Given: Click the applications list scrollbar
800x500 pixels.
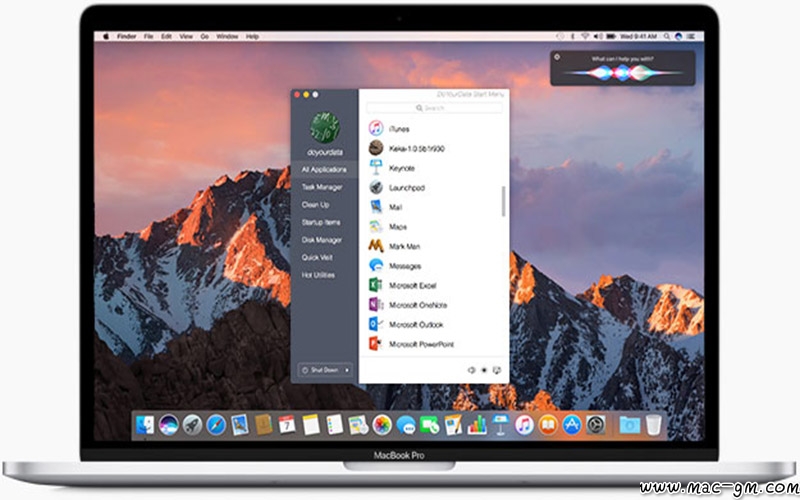Looking at the screenshot, I should tap(504, 201).
